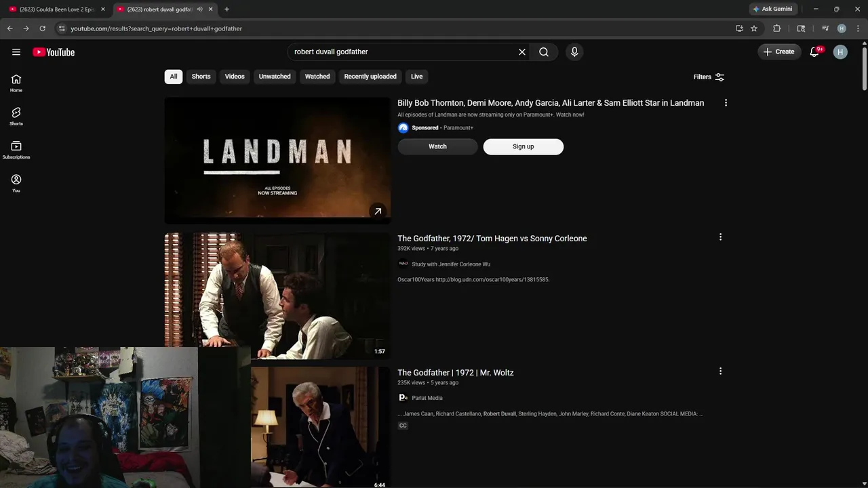The image size is (868, 488).
Task: Open Study with Jennifer Corleone Wu avatar
Action: (x=403, y=264)
